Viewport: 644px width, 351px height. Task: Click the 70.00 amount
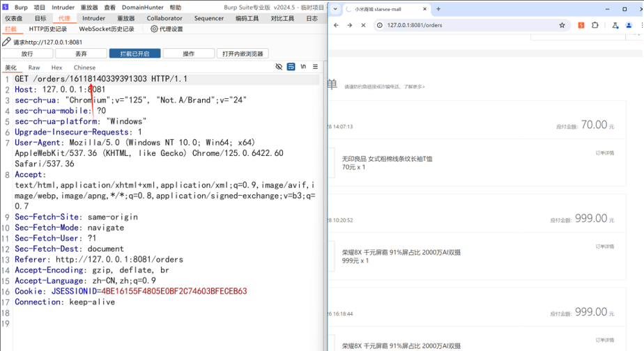tap(594, 125)
